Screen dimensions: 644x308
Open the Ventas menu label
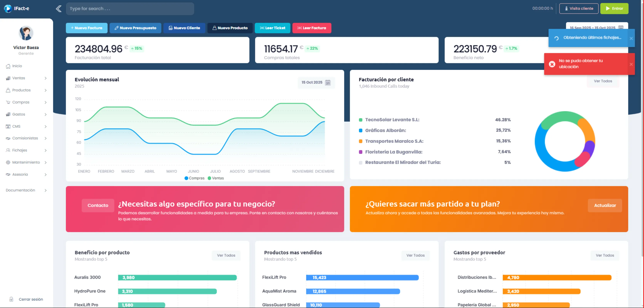pos(18,78)
